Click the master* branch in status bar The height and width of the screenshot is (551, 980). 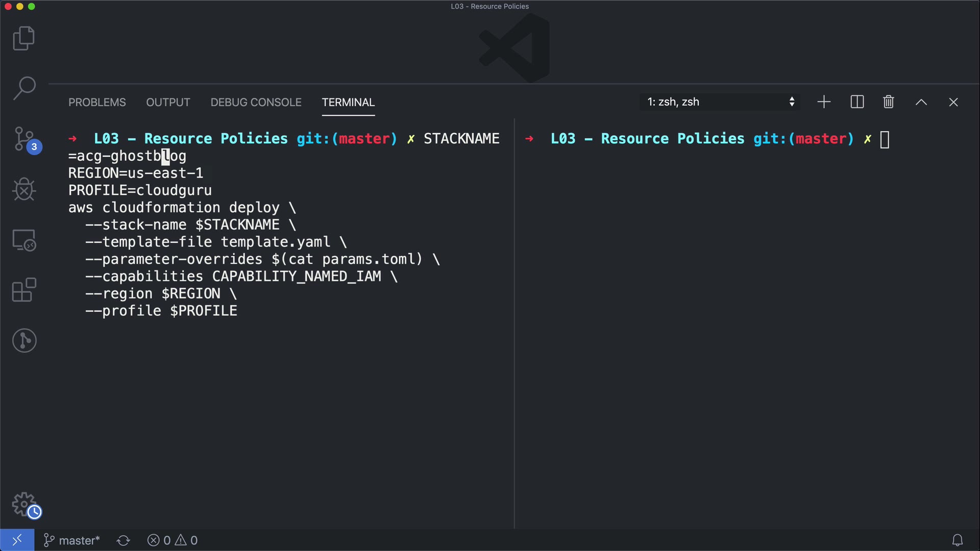[x=72, y=540]
